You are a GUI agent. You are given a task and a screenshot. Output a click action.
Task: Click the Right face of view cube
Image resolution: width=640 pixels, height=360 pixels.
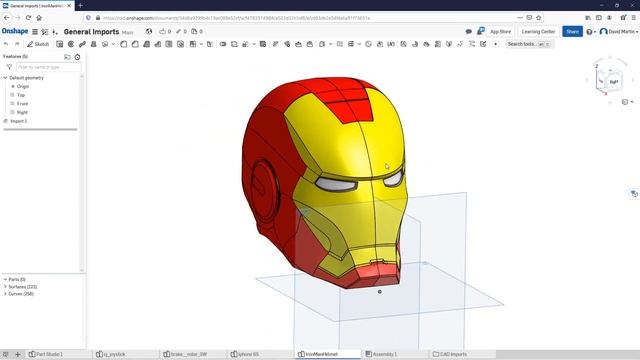(614, 82)
